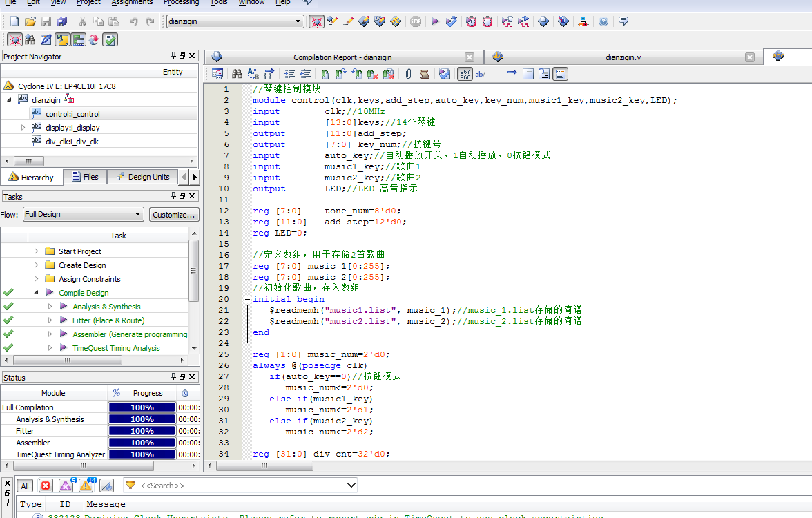This screenshot has height=518, width=812.
Task: Select the Analysis & Synthesis task
Action: tap(106, 307)
